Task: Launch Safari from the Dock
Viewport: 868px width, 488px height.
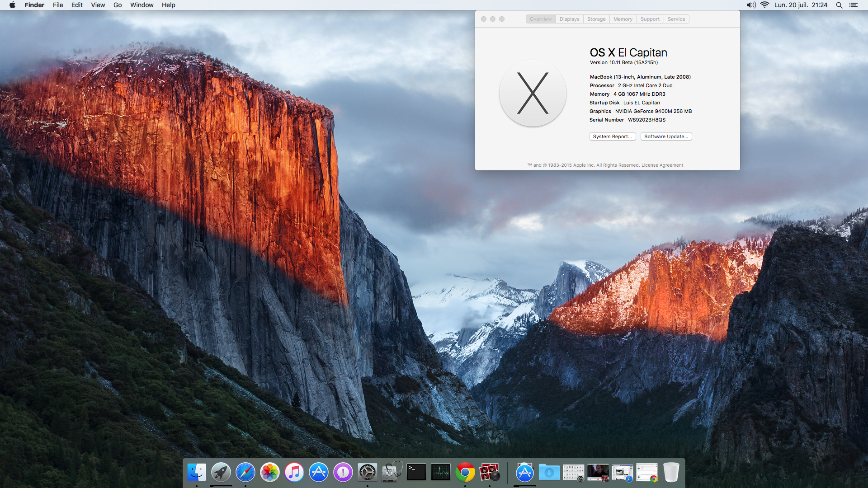Action: (245, 473)
